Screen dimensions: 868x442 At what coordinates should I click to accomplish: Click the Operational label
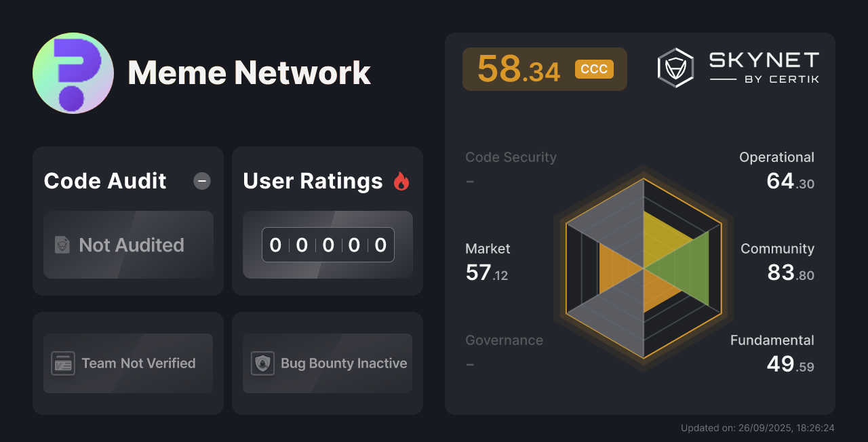pyautogui.click(x=776, y=157)
